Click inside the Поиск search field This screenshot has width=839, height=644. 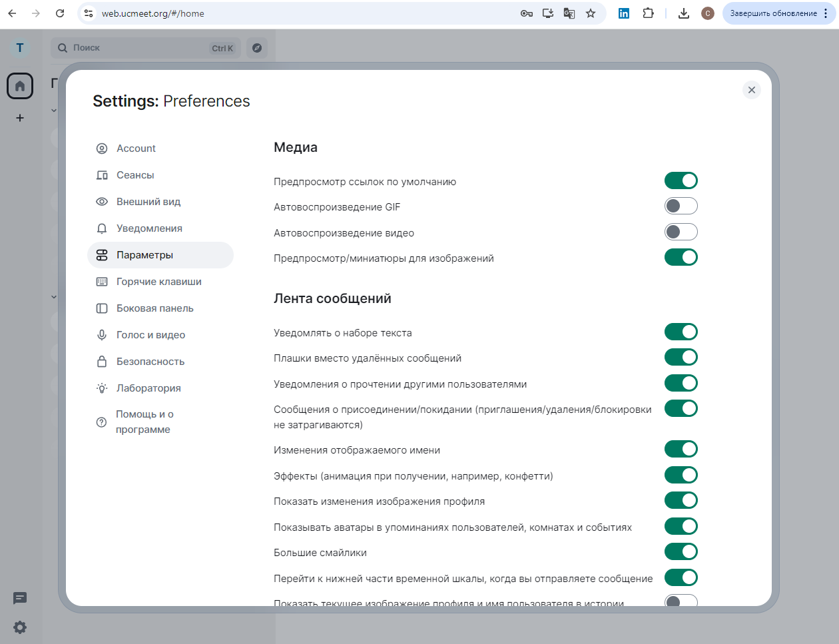pyautogui.click(x=133, y=47)
